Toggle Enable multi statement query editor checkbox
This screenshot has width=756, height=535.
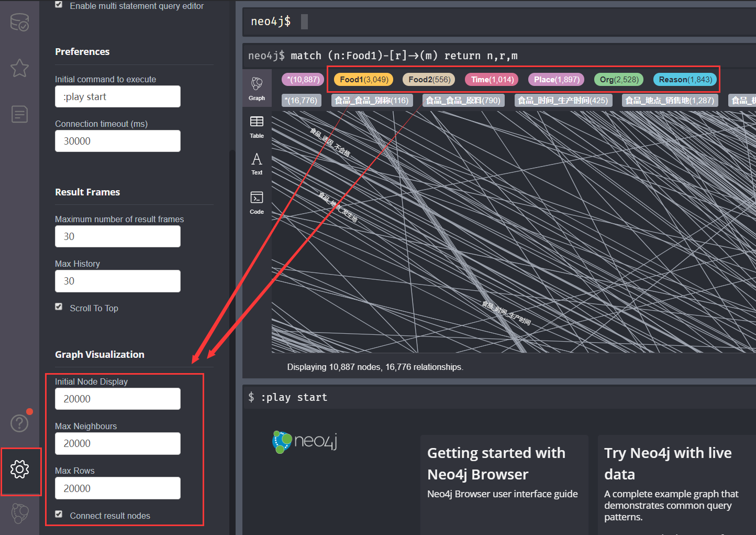(x=59, y=5)
